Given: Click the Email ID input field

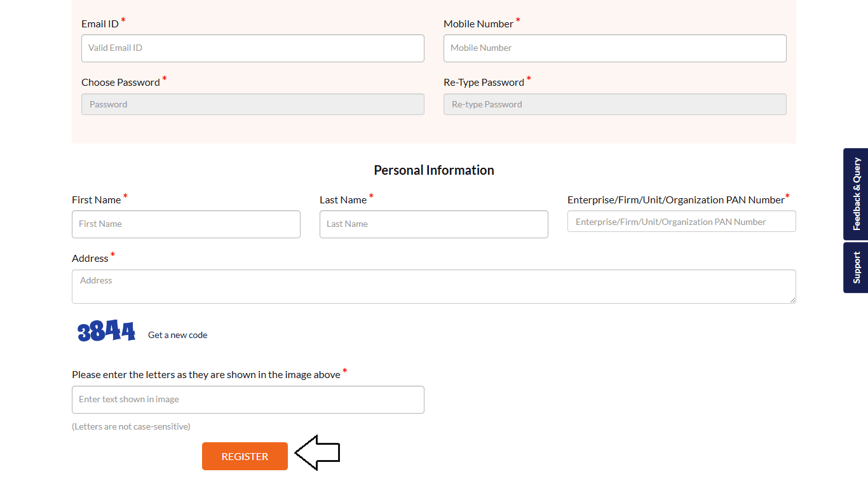Looking at the screenshot, I should (x=252, y=48).
